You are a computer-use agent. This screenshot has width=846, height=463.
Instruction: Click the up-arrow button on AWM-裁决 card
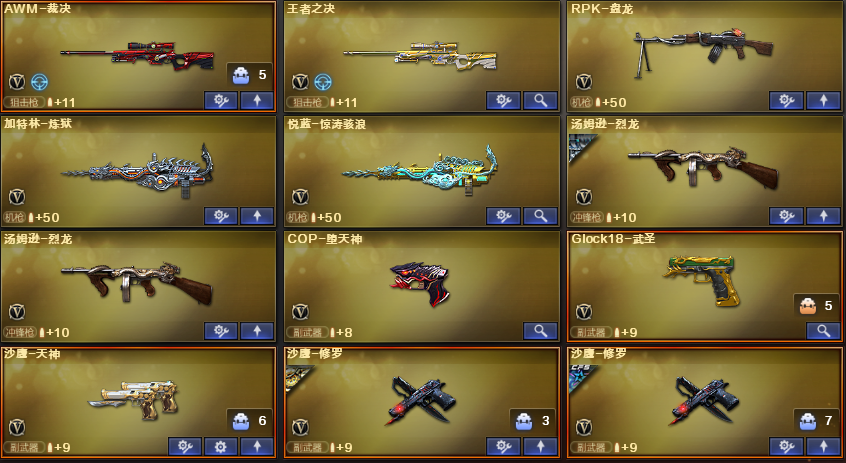[x=257, y=100]
